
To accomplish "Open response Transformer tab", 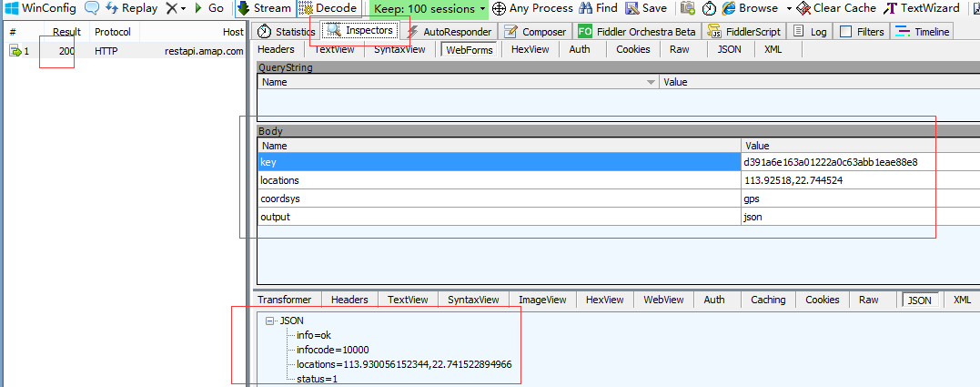I will tap(285, 300).
